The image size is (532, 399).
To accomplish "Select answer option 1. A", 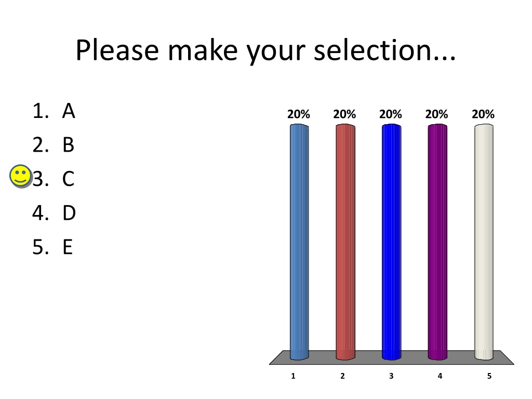I will pos(54,111).
